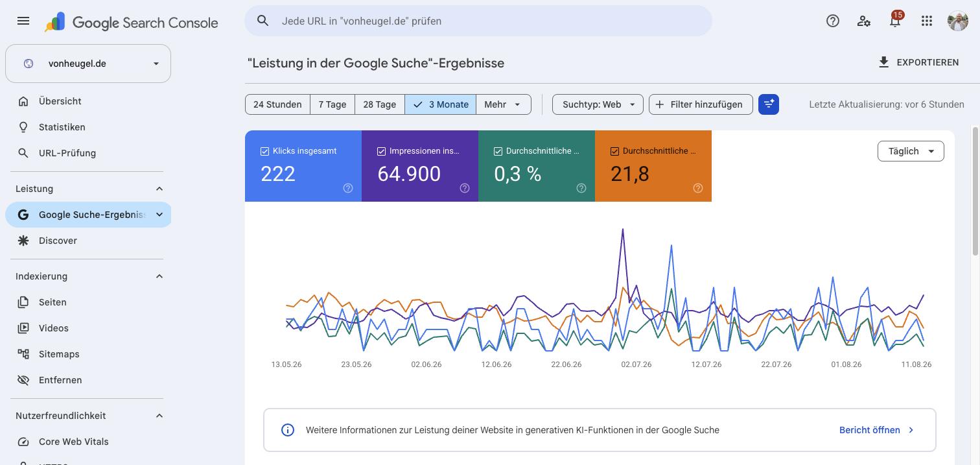Click the Statistiken lightbulb icon
This screenshot has height=465, width=980.
(x=23, y=127)
